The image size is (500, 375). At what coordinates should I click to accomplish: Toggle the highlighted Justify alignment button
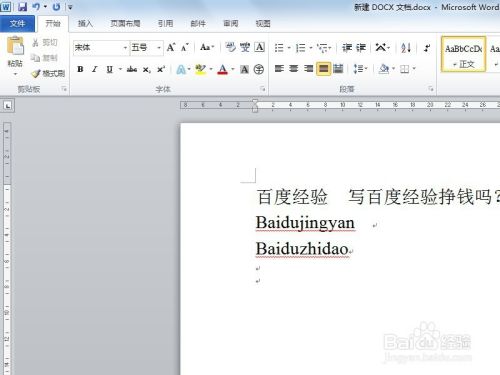pos(323,69)
